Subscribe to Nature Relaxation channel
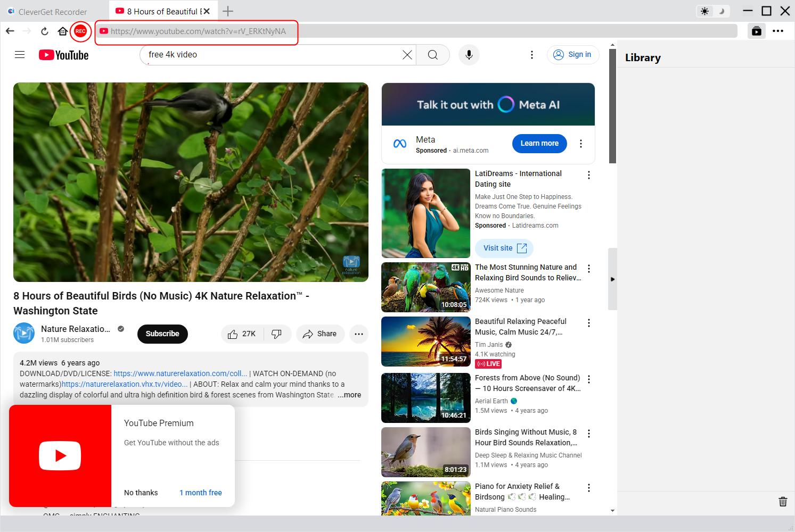 [162, 334]
